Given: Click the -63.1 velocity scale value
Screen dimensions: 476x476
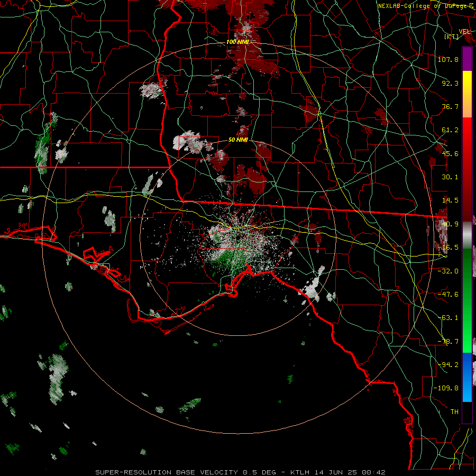Looking at the screenshot, I should tap(448, 318).
